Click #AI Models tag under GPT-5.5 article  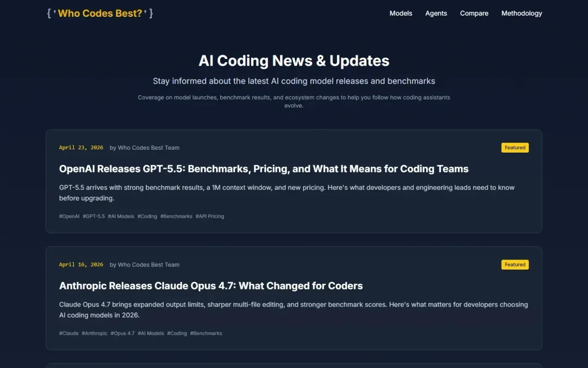121,216
